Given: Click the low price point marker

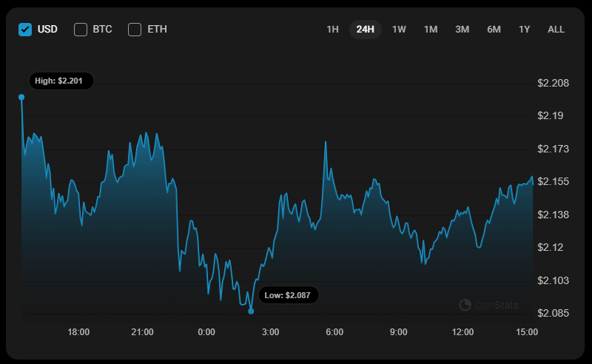Looking at the screenshot, I should [251, 311].
